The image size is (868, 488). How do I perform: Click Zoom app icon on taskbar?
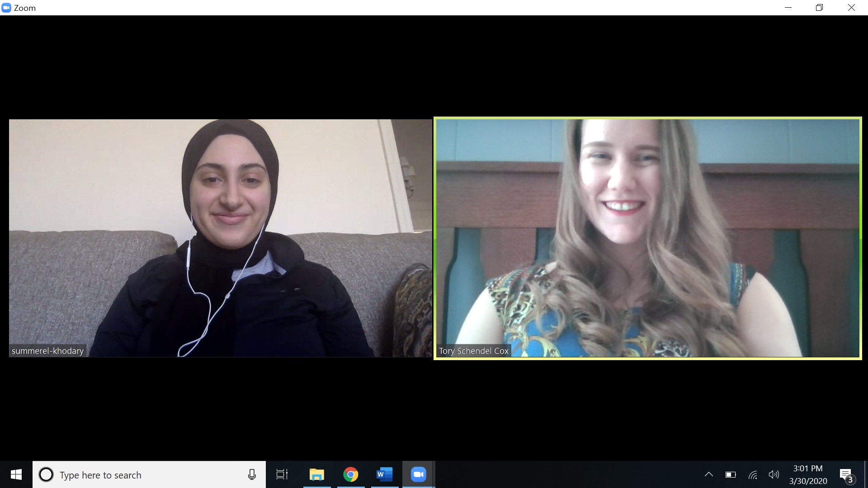pos(418,474)
